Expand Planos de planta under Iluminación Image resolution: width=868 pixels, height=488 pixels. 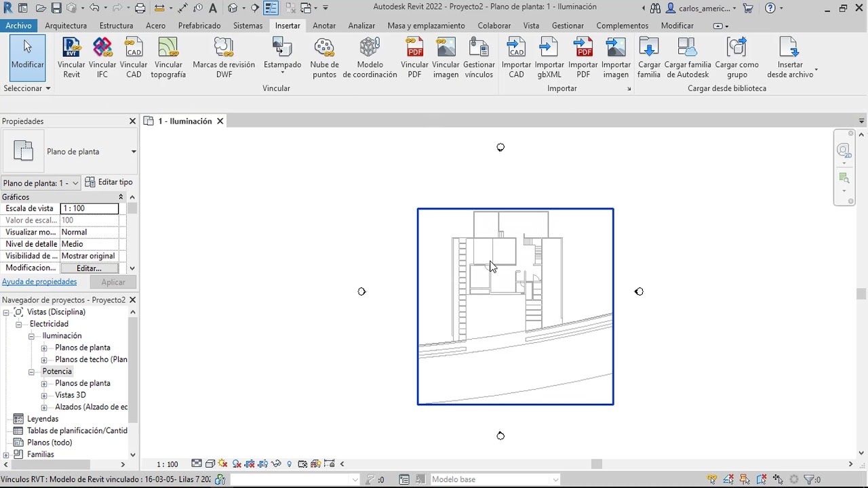click(44, 348)
